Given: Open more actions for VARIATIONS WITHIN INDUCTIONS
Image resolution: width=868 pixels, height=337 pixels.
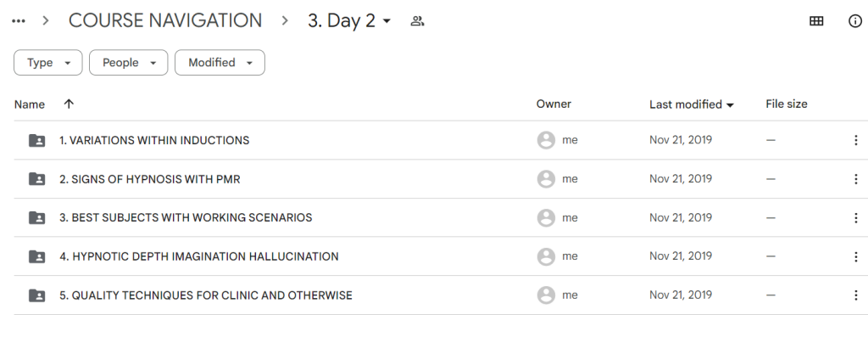Looking at the screenshot, I should [x=855, y=140].
